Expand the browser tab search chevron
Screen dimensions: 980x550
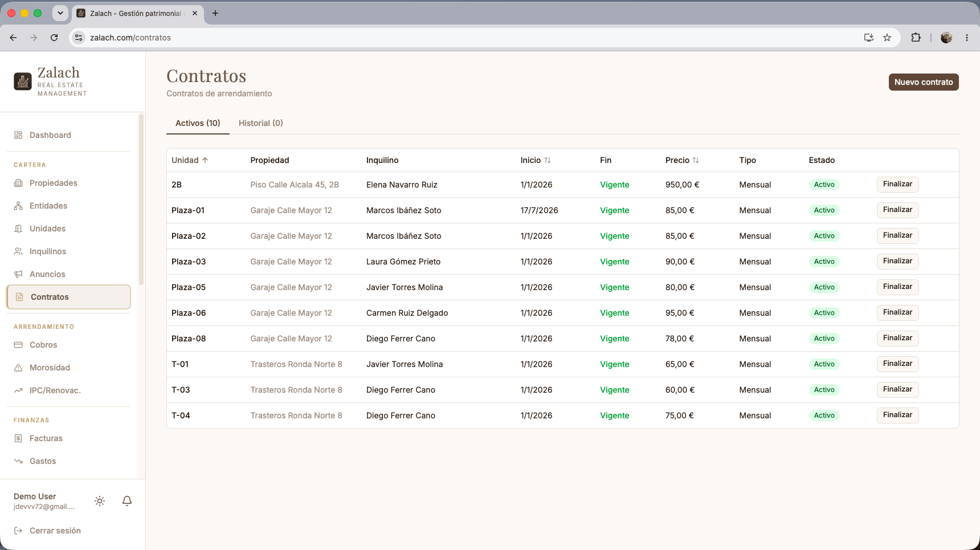60,13
